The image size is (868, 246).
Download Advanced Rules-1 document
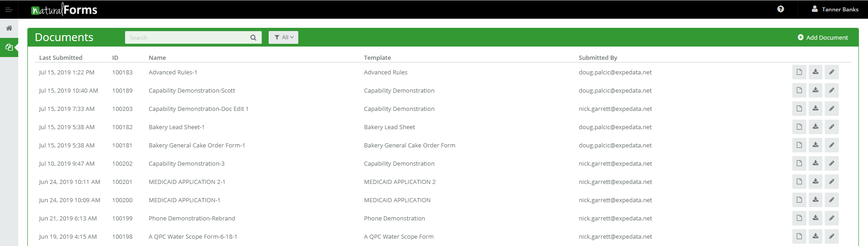pos(816,72)
